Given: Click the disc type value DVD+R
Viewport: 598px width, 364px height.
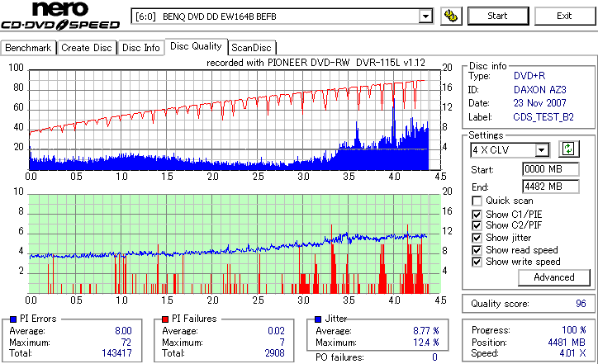Looking at the screenshot, I should (529, 76).
